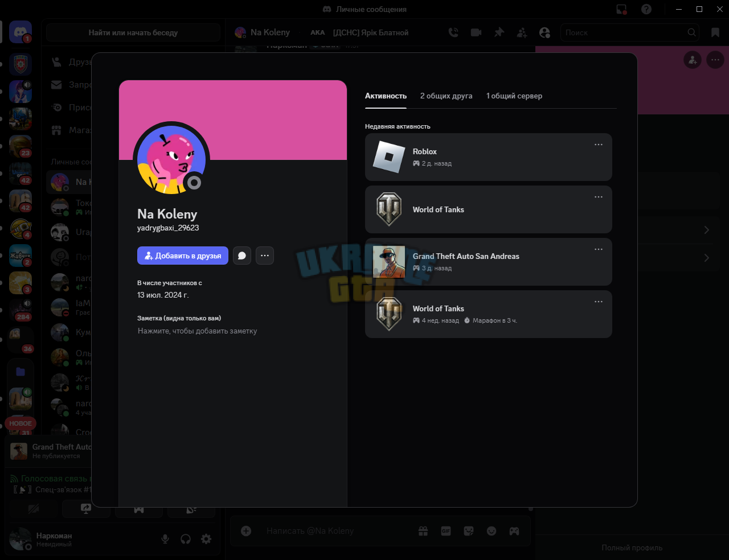The image size is (729, 560).
Task: Open user settings gear icon
Action: 206,538
